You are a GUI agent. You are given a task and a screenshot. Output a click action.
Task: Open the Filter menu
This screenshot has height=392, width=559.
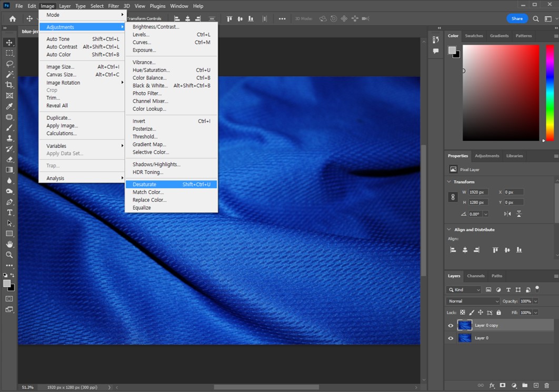[x=113, y=6]
